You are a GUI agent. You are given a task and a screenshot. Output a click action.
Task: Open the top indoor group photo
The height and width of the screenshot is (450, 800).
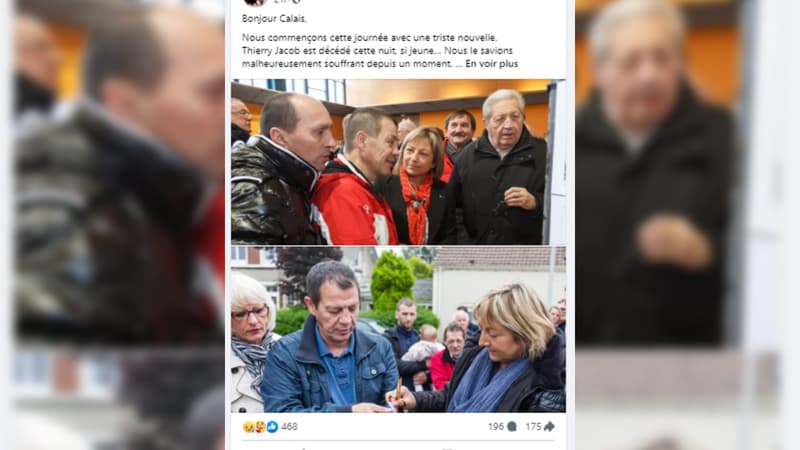point(398,162)
